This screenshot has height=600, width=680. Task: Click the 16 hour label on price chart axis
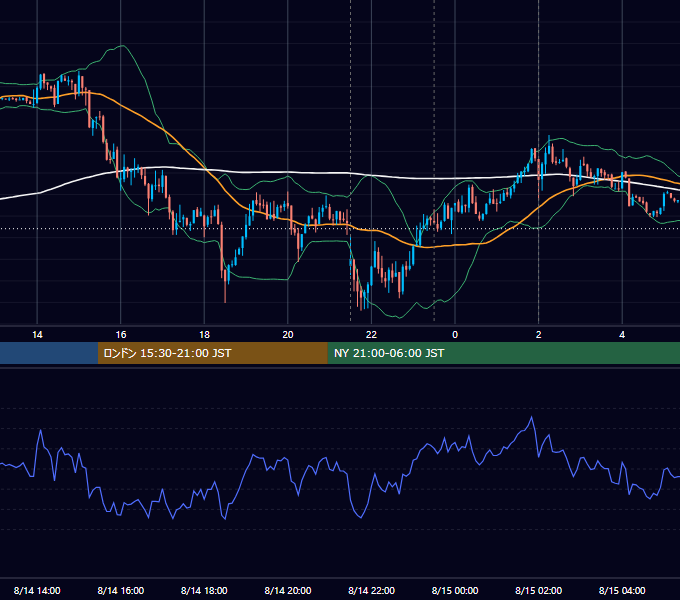(121, 335)
